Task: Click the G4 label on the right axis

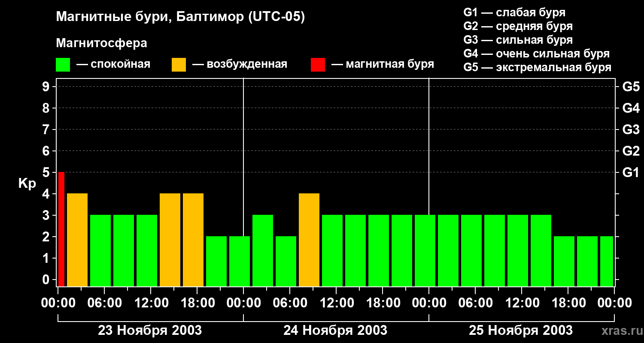Action: pos(631,108)
